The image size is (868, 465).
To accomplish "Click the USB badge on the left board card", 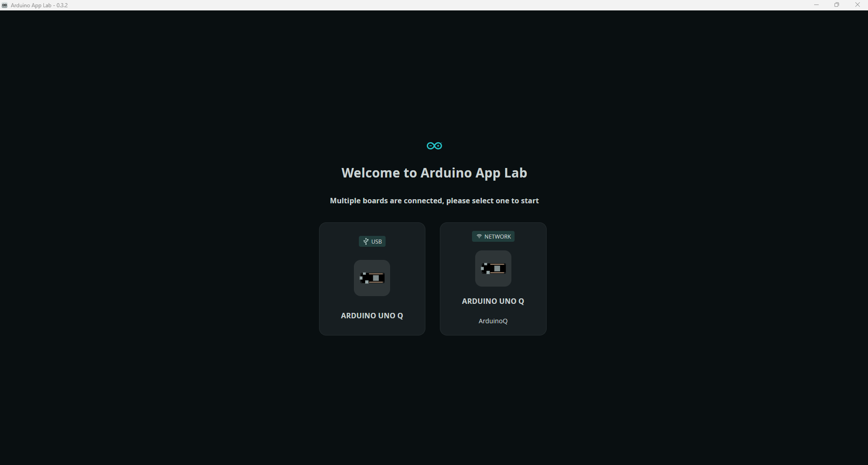I will pos(372,241).
